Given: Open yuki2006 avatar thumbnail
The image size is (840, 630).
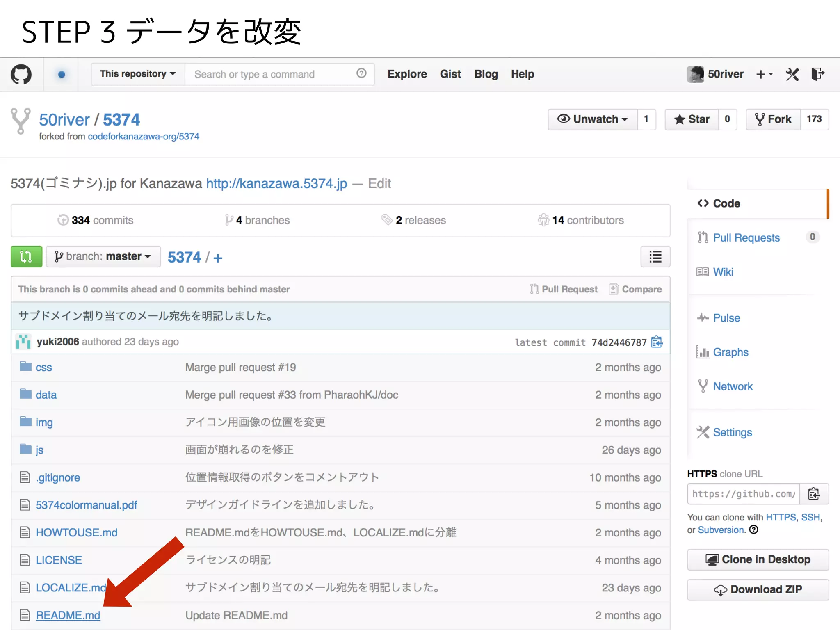Looking at the screenshot, I should 23,342.
